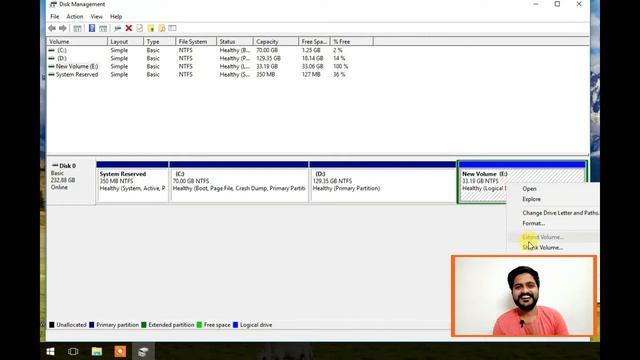Click the Disk Management title bar app icon
Image resolution: width=640 pixels, height=360 pixels.
tap(53, 4)
